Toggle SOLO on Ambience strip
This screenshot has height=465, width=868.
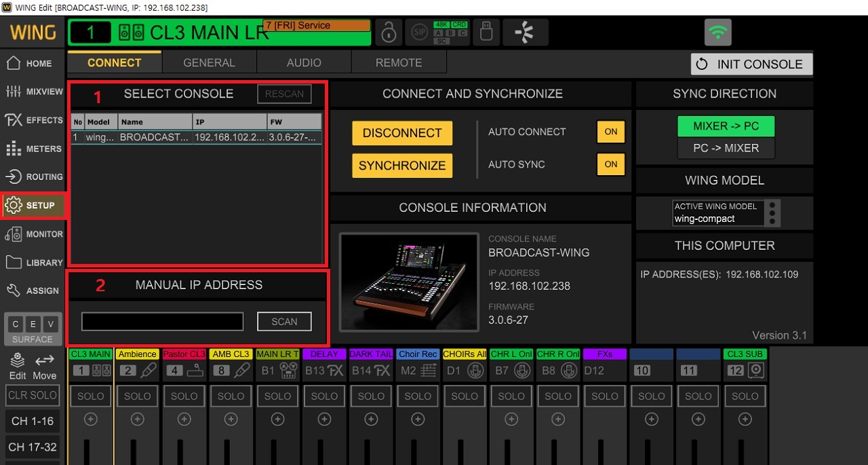[x=138, y=396]
